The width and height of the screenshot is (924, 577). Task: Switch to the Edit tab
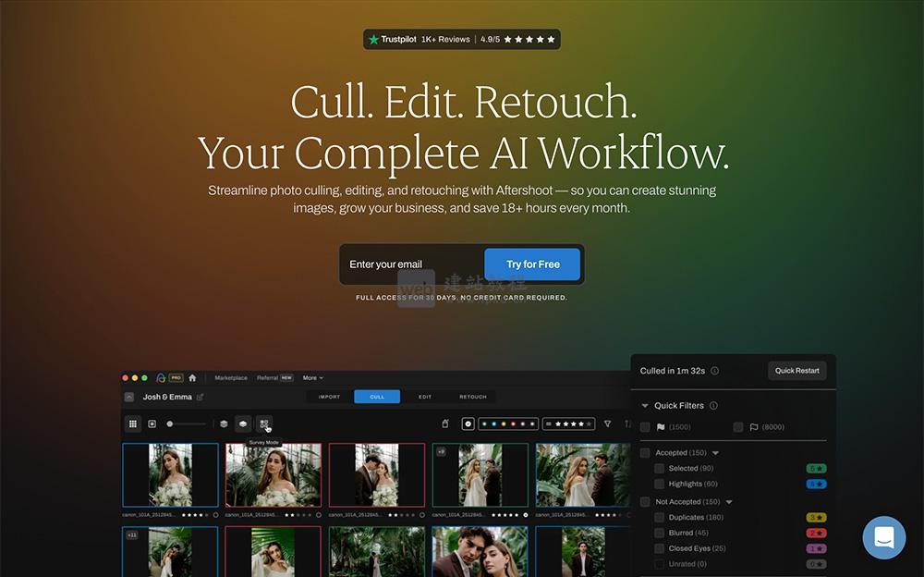point(425,397)
